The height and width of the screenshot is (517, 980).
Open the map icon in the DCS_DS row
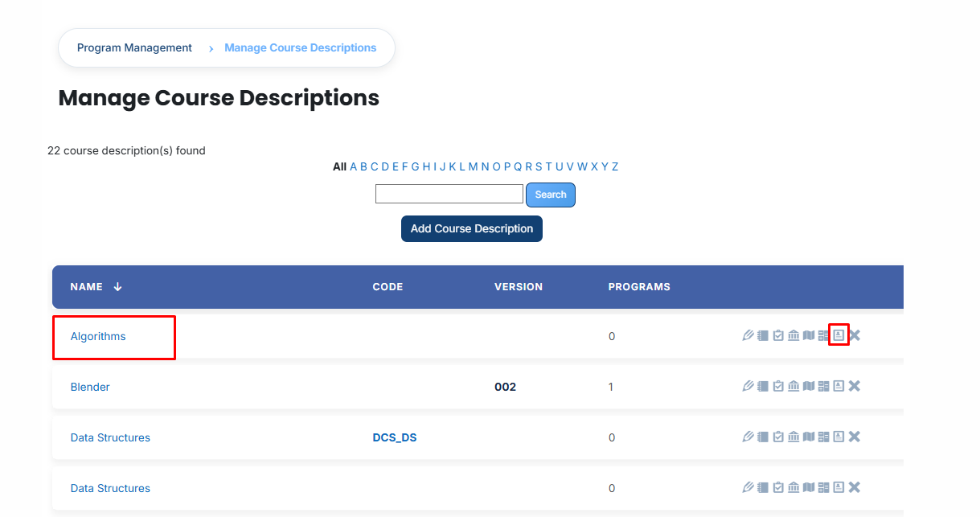[809, 437]
